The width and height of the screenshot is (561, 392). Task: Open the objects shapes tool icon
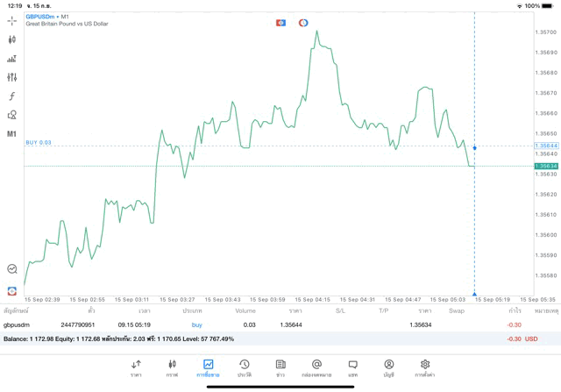coord(11,115)
